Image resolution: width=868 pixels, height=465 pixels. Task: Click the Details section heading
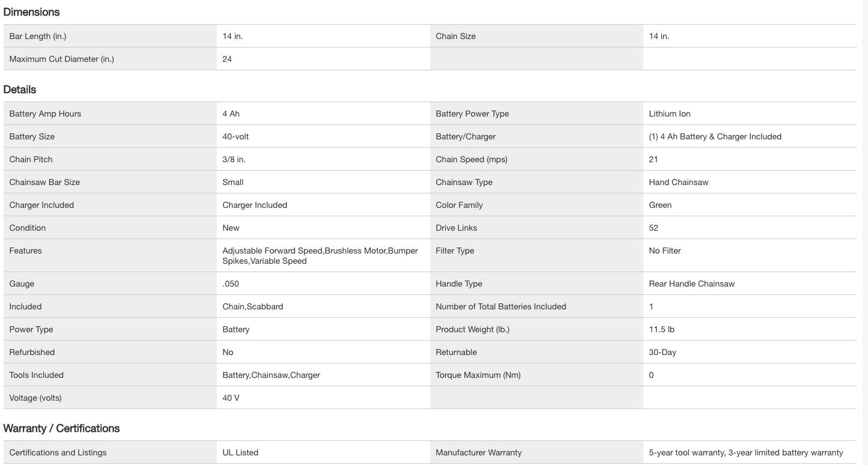20,90
